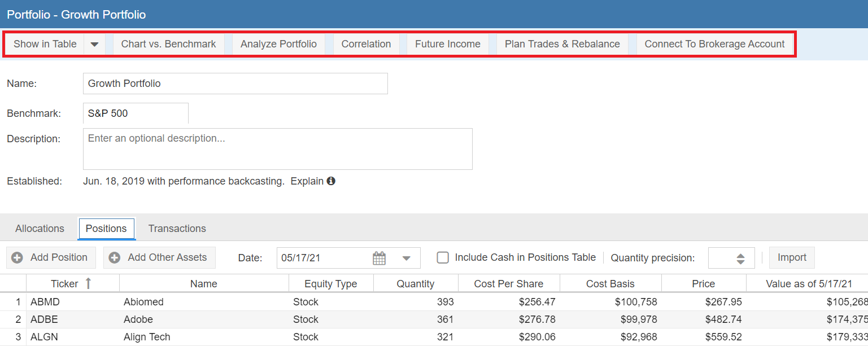Click the info icon next to Explain

click(331, 181)
